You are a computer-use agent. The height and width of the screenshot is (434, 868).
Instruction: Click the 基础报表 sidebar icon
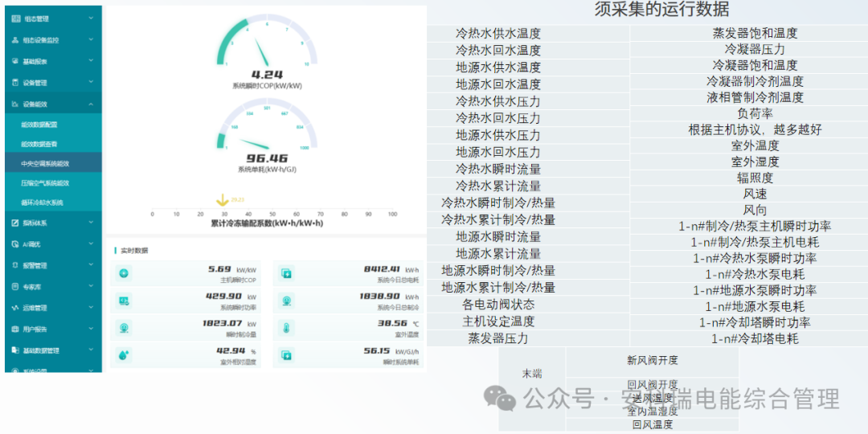pos(15,61)
